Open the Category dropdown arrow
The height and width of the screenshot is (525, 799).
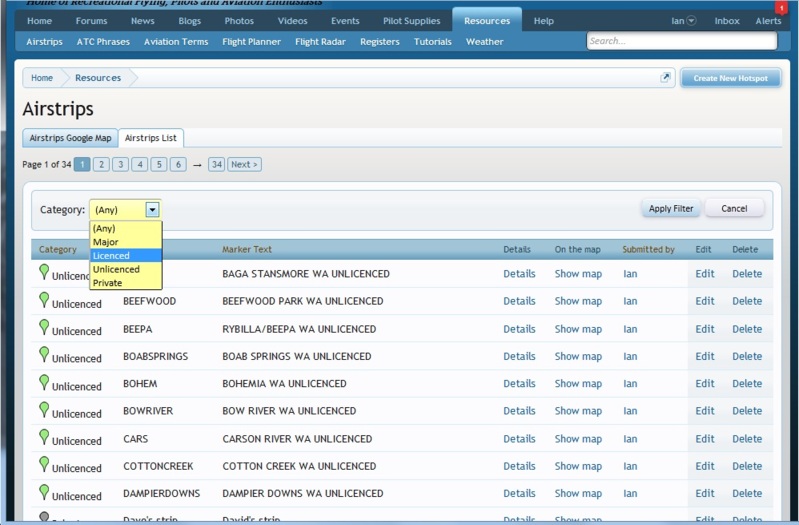tap(152, 209)
